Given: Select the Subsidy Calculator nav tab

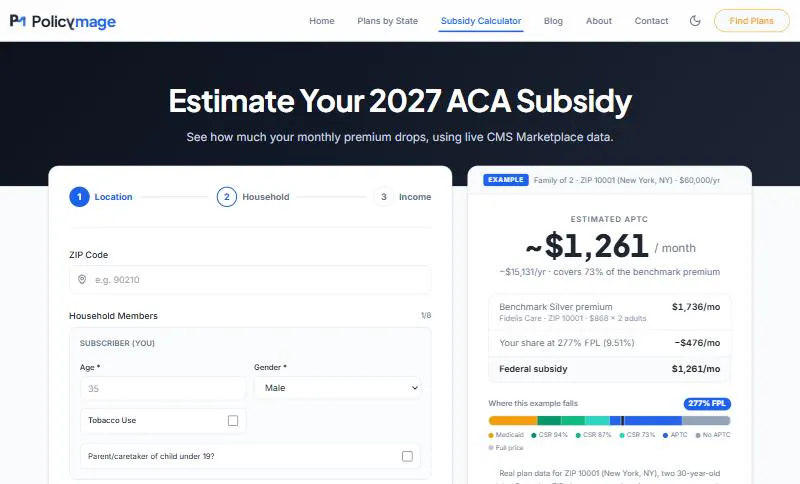Looking at the screenshot, I should [x=481, y=21].
